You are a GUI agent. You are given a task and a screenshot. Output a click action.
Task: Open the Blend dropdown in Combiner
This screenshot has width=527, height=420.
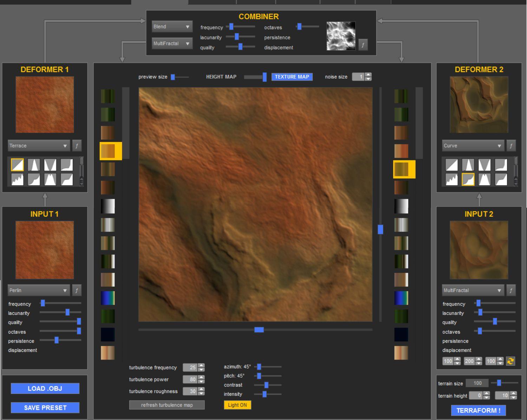pos(172,27)
